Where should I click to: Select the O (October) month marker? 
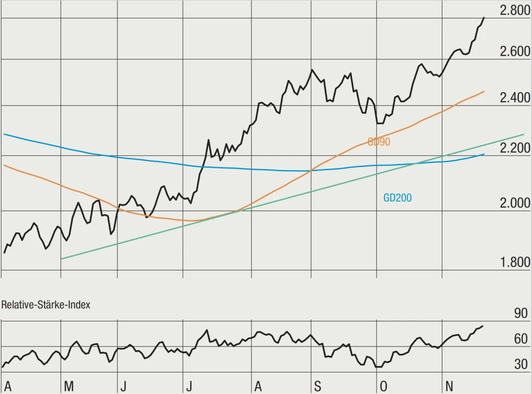tap(384, 386)
